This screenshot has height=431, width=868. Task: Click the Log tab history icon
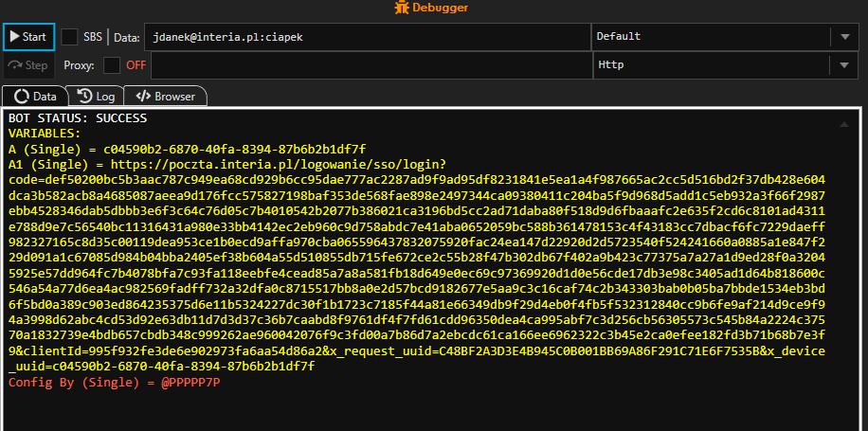coord(84,96)
